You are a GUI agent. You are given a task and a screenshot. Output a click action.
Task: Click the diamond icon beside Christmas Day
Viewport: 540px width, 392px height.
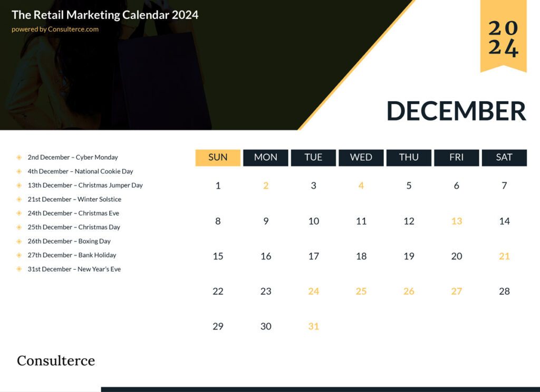[19, 227]
